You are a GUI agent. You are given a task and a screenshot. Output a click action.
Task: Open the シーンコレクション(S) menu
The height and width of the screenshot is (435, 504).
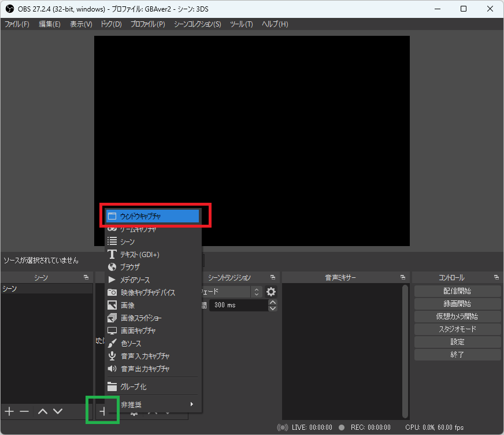click(x=197, y=24)
